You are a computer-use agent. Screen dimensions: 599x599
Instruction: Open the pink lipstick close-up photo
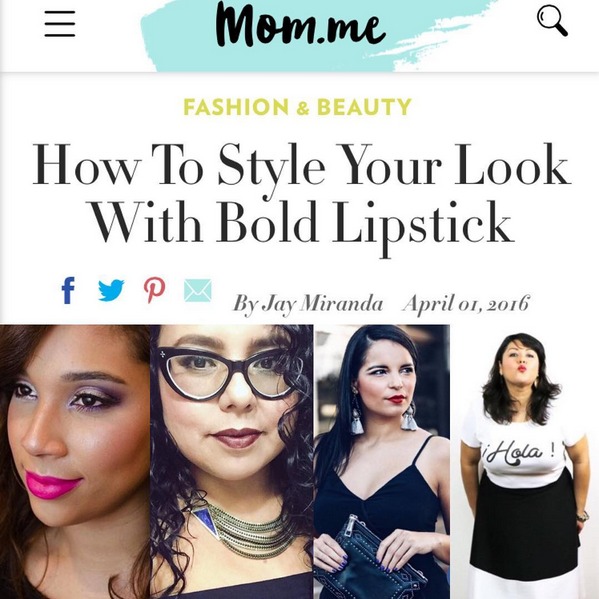[x=75, y=461]
